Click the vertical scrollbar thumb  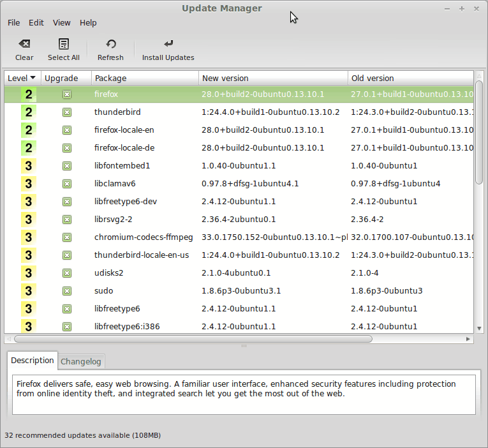coord(479,132)
